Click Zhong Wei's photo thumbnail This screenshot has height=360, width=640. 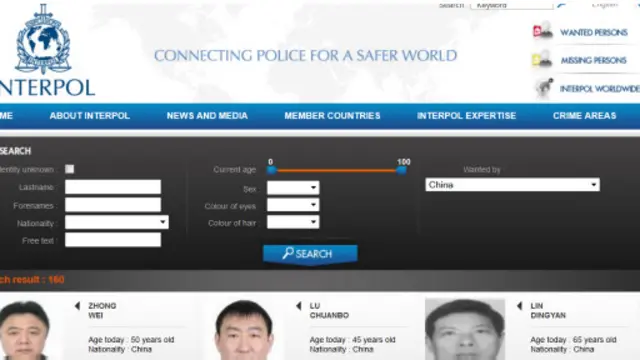(x=25, y=330)
